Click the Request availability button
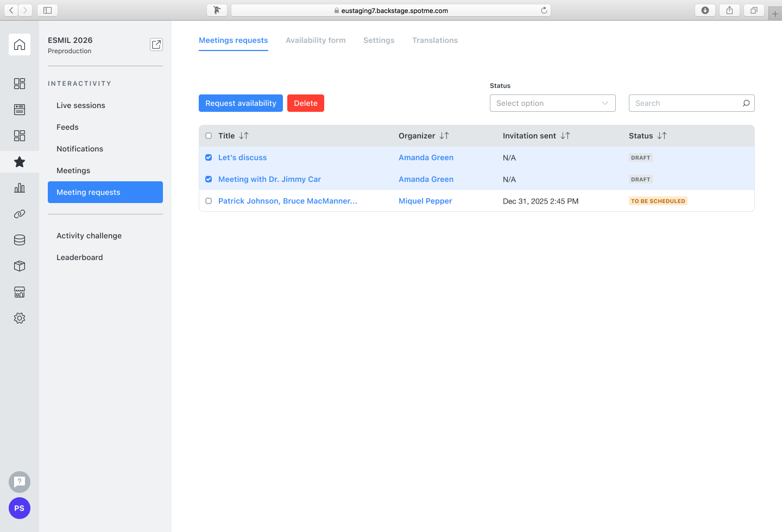 click(241, 103)
